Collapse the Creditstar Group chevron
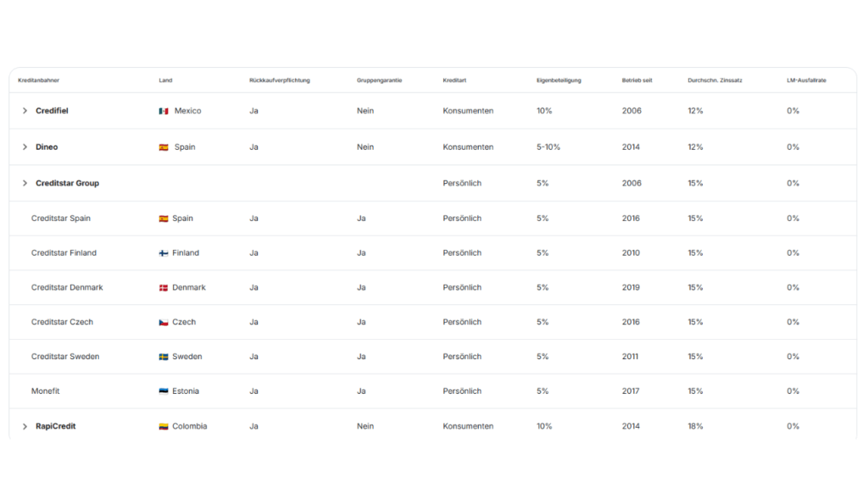The width and height of the screenshot is (868, 488). pos(25,183)
